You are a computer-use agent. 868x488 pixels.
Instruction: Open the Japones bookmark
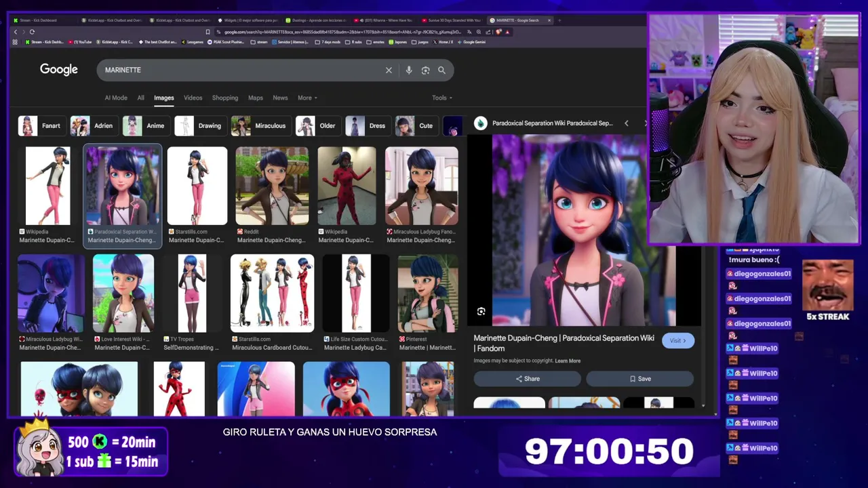pyautogui.click(x=398, y=42)
